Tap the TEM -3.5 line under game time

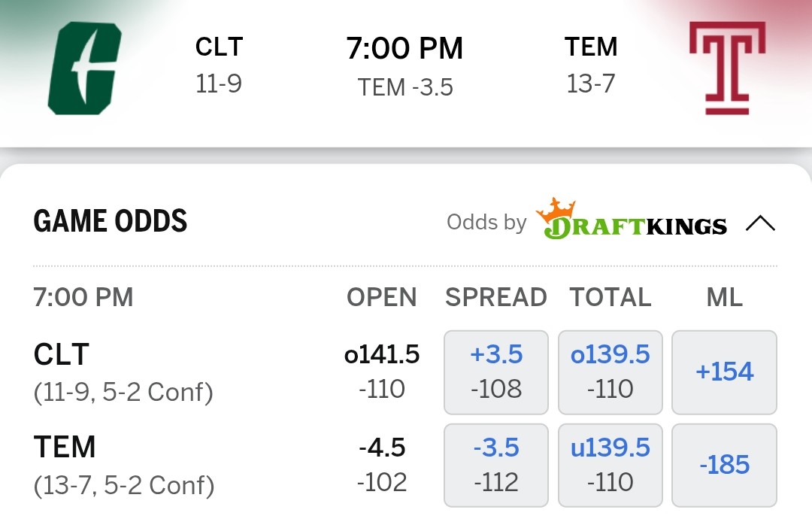(405, 87)
